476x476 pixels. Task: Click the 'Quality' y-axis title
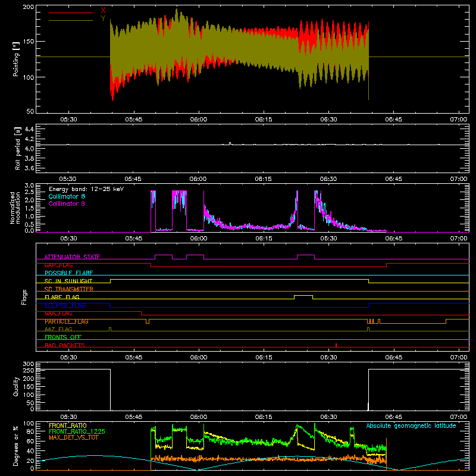[16, 387]
